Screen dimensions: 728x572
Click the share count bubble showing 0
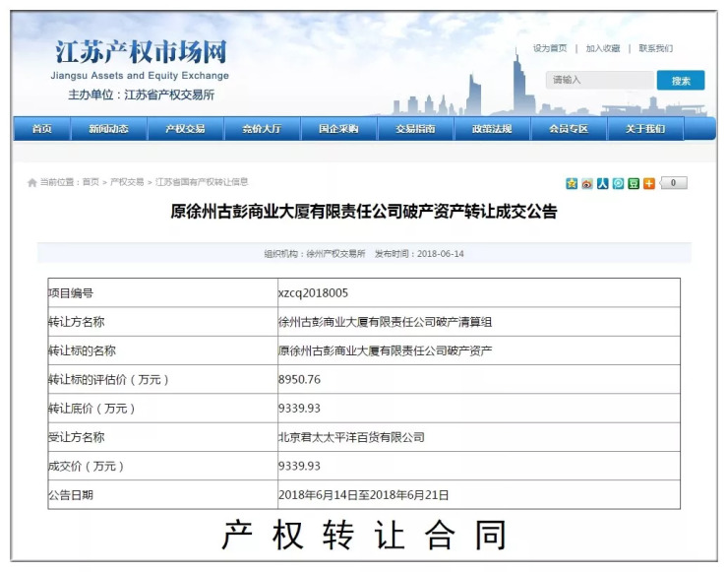[x=673, y=183]
